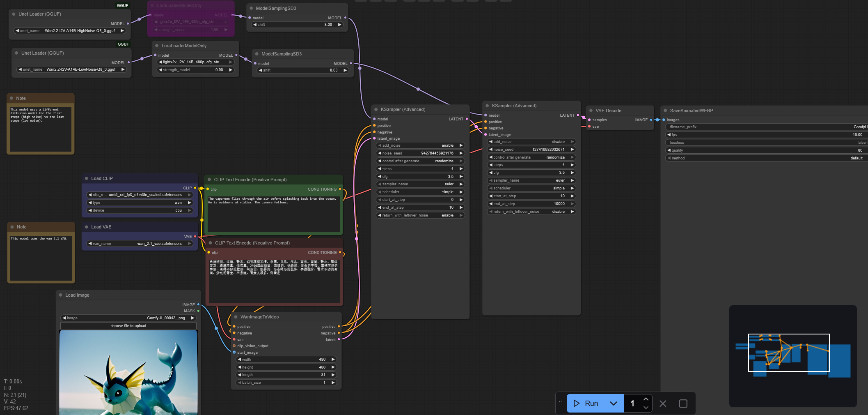Viewport: 868px width, 415px height.
Task: Decrease the batch count with the down arrow
Action: click(x=646, y=408)
